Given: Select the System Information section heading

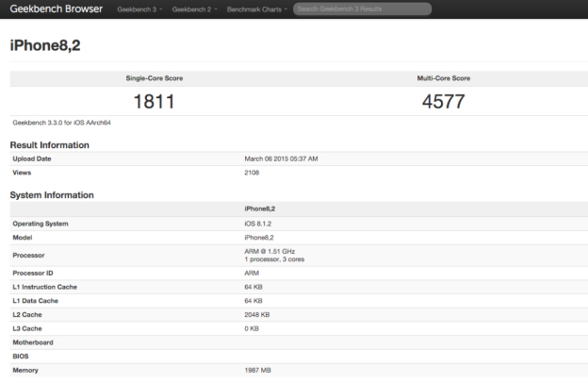Looking at the screenshot, I should (x=52, y=195).
